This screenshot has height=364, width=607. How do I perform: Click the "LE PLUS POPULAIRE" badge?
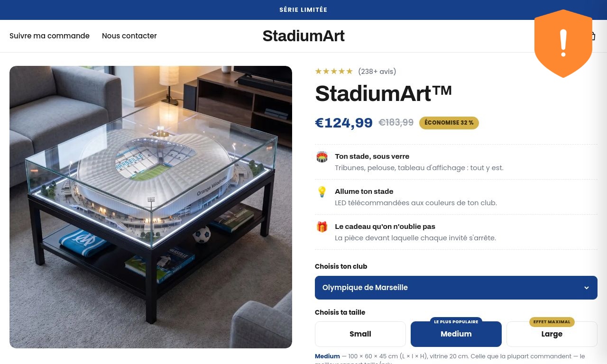(456, 322)
